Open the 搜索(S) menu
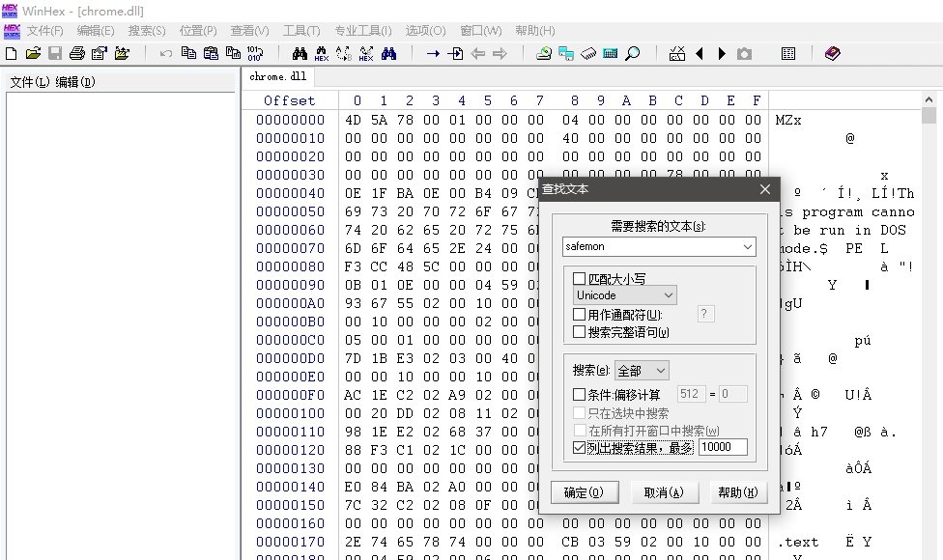The height and width of the screenshot is (560, 943). (x=147, y=31)
